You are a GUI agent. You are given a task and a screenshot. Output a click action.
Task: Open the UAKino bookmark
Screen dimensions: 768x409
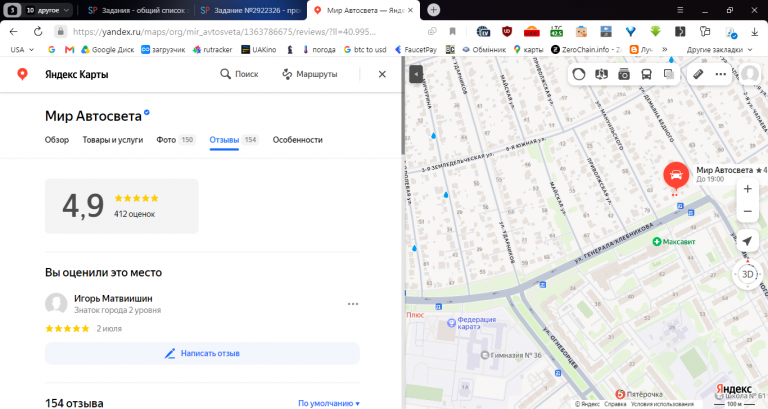[259, 49]
